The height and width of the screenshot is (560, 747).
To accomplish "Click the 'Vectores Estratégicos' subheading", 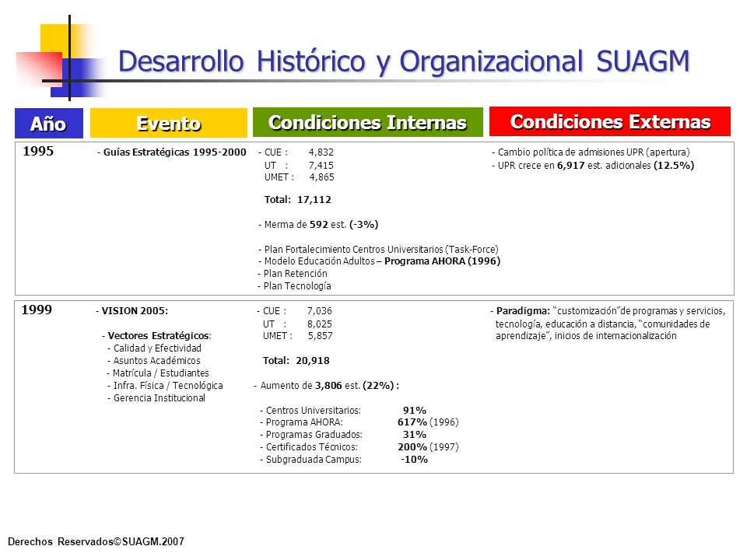I will (x=158, y=336).
